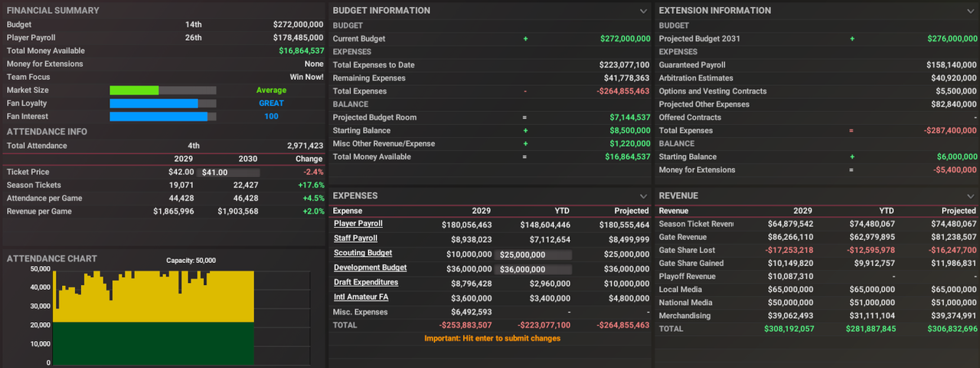Collapse the Budget Information panel chevron
Image resolution: width=980 pixels, height=368 pixels.
pos(644,11)
